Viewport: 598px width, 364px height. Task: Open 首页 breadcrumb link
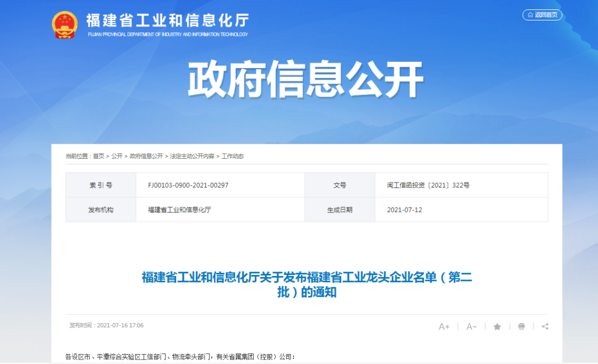(99, 156)
